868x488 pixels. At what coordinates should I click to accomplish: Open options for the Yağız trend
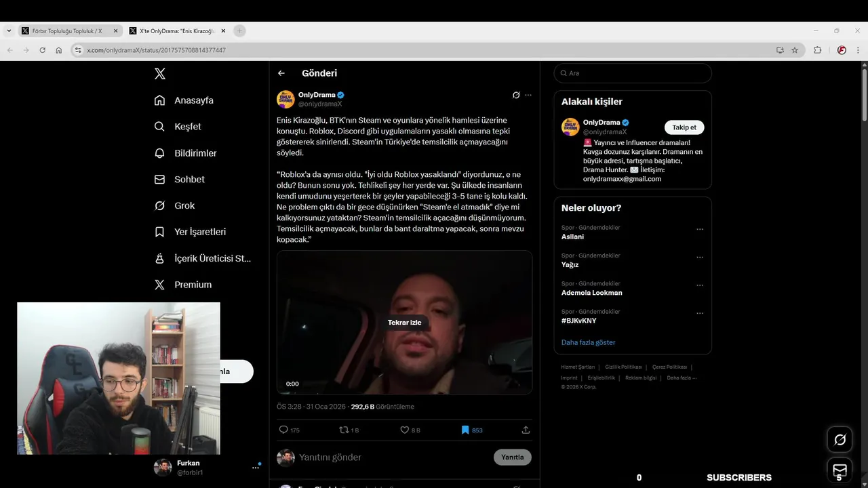700,258
